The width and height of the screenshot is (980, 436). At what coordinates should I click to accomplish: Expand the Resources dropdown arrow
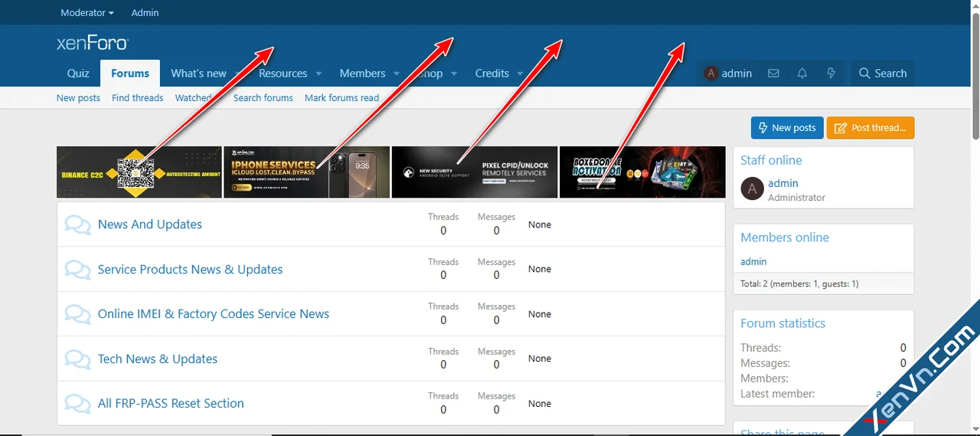click(x=318, y=74)
